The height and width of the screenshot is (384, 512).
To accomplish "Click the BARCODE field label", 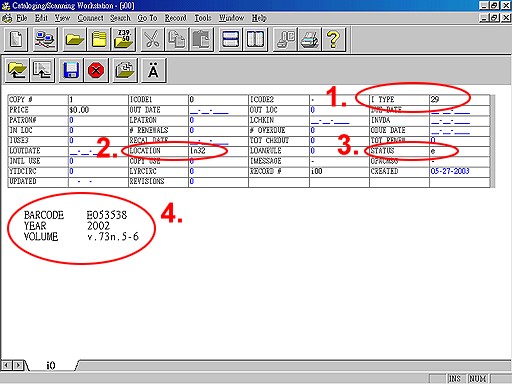I will click(44, 215).
